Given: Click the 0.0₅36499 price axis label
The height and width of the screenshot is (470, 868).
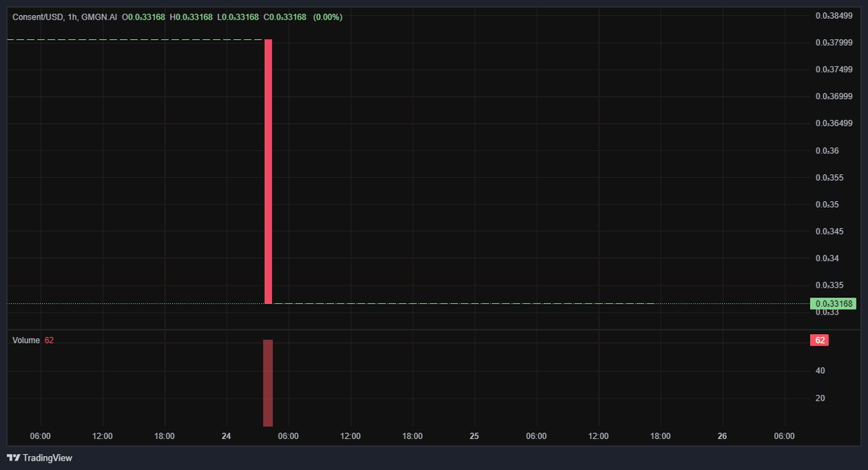Looking at the screenshot, I should coord(834,123).
